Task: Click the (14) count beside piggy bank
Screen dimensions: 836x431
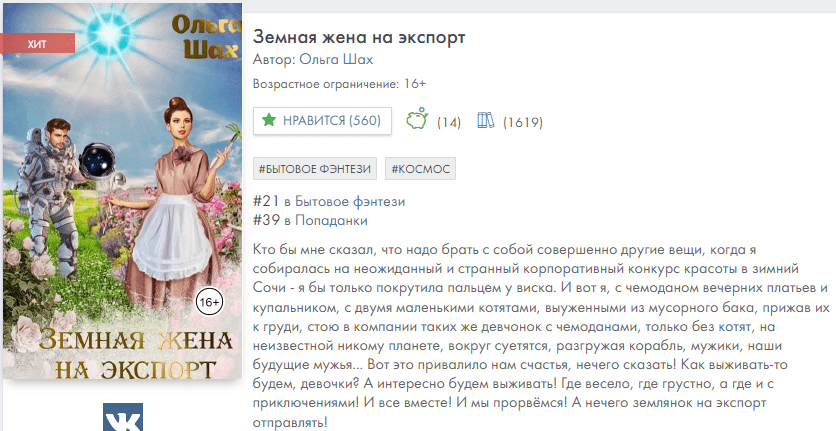Action: tap(448, 122)
